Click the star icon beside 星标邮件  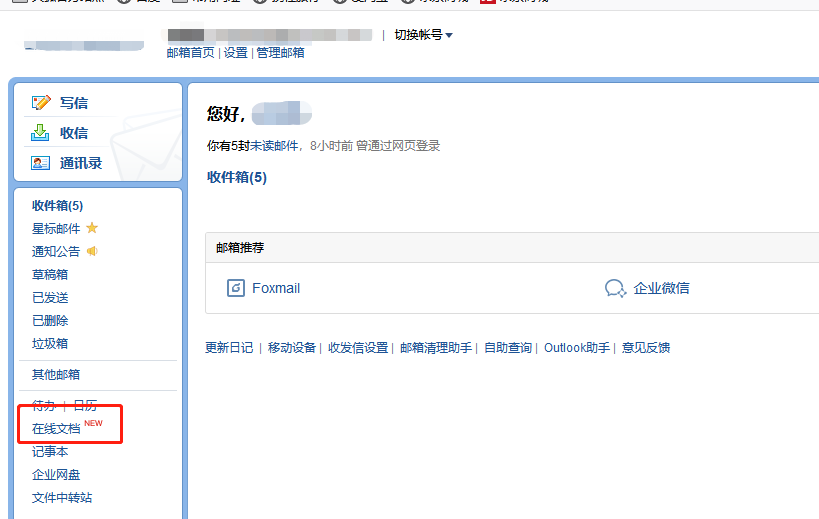pos(92,228)
